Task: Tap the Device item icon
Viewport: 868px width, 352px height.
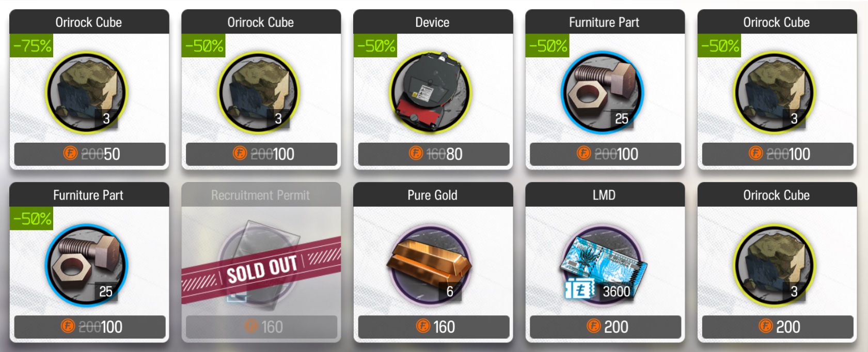Action: coord(431,91)
